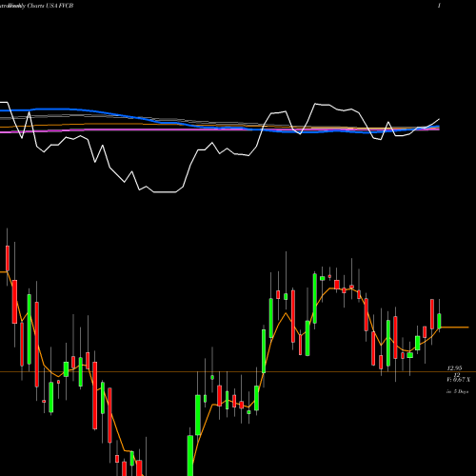476x476 pixels.
Task: Click the last green candle at chart's right end
Action: tap(439, 321)
